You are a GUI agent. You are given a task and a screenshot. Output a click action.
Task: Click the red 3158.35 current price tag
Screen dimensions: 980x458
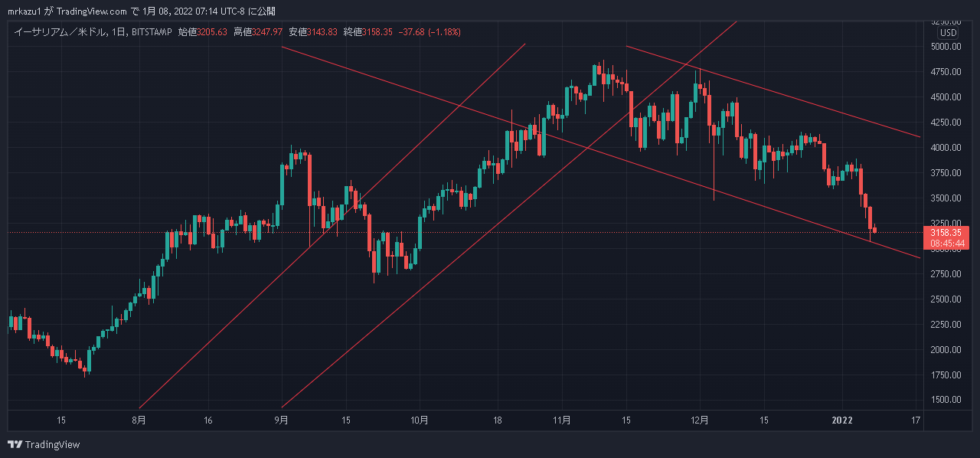pos(947,232)
